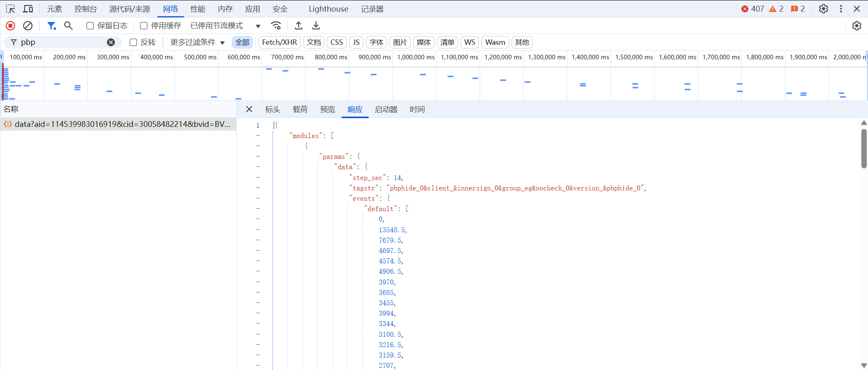Viewport: 868px width, 370px height.
Task: Import HAR file with upload icon
Action: pos(298,26)
